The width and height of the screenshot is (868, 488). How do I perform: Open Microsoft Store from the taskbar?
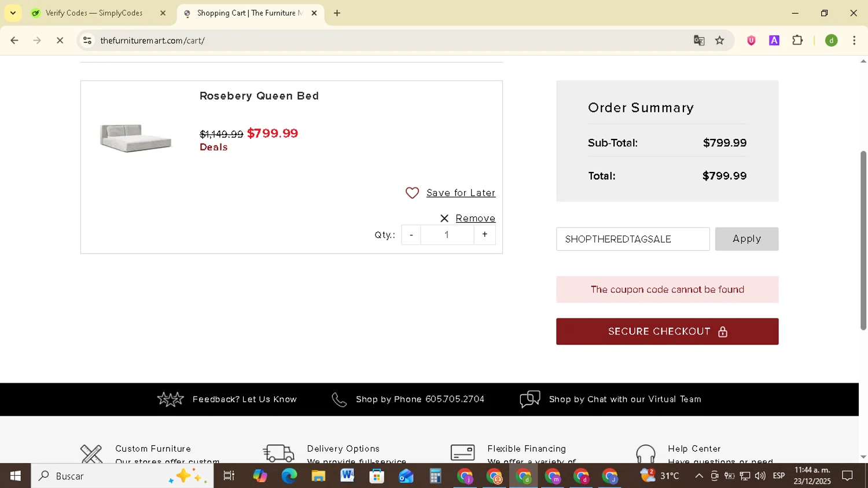pyautogui.click(x=377, y=476)
